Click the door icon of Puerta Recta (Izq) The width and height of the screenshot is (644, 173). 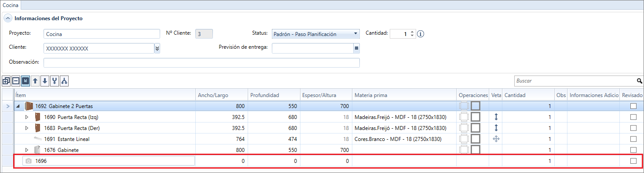pyautogui.click(x=37, y=117)
